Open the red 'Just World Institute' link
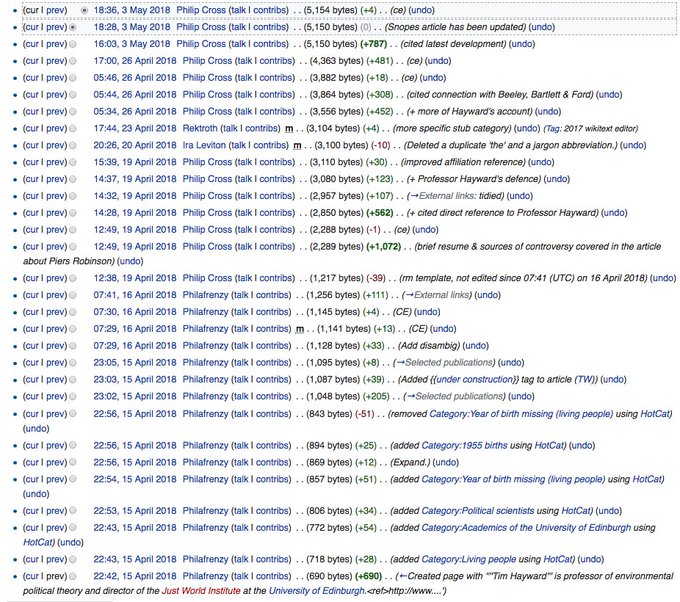Viewport: 680px width, 602px height. [201, 591]
